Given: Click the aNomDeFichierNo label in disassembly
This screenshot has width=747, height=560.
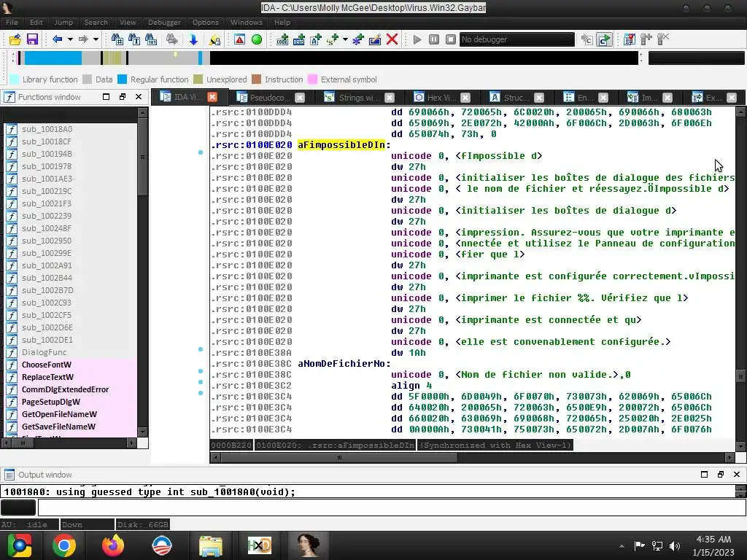Looking at the screenshot, I should tap(341, 364).
